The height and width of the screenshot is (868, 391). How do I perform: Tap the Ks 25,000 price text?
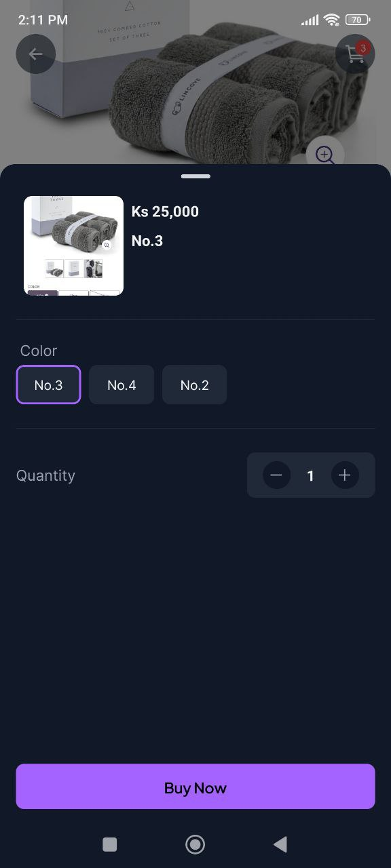coord(165,212)
